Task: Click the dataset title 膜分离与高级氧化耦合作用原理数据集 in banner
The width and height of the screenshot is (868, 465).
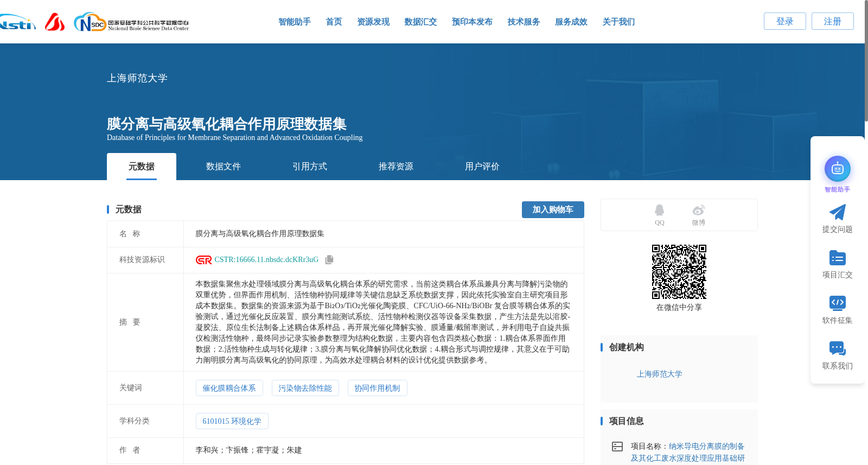Action: tap(227, 124)
